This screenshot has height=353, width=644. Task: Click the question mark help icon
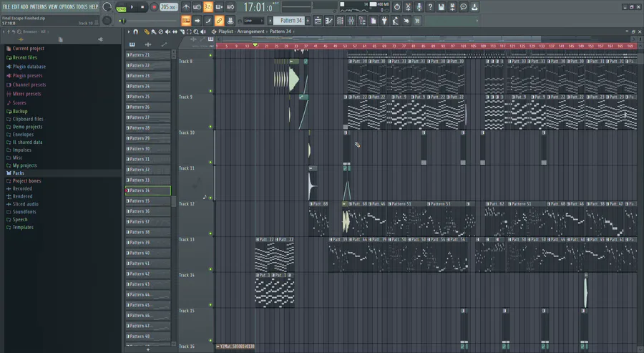430,7
